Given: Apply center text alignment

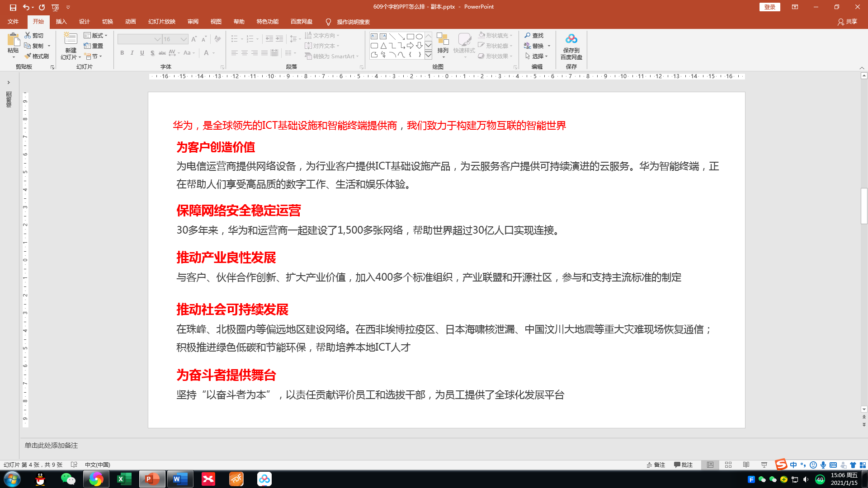Looking at the screenshot, I should click(244, 53).
